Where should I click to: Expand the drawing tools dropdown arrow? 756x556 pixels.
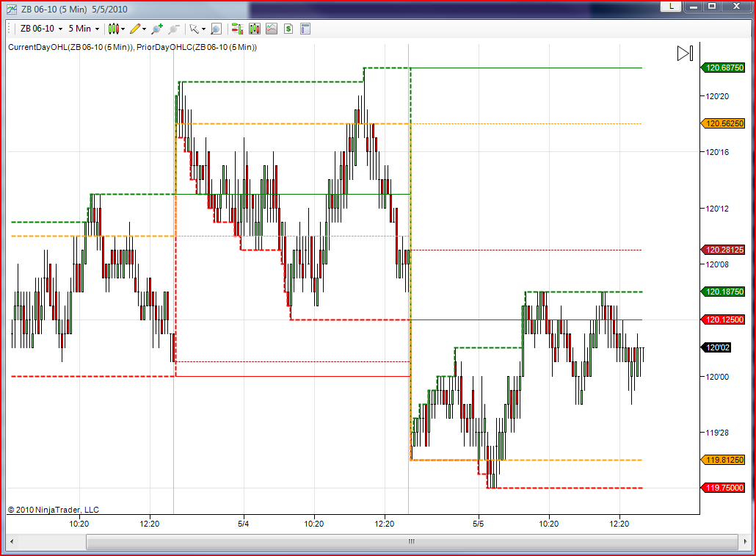tap(144, 29)
